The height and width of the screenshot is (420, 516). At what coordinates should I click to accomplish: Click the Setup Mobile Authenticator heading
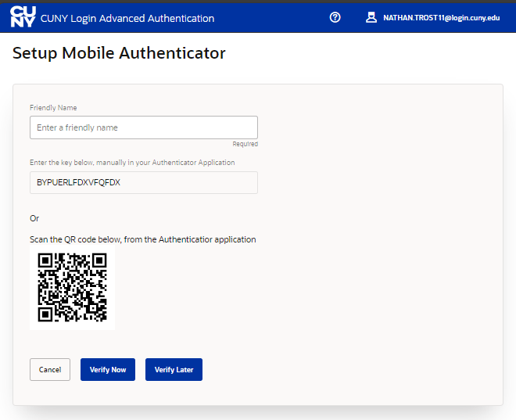point(119,54)
